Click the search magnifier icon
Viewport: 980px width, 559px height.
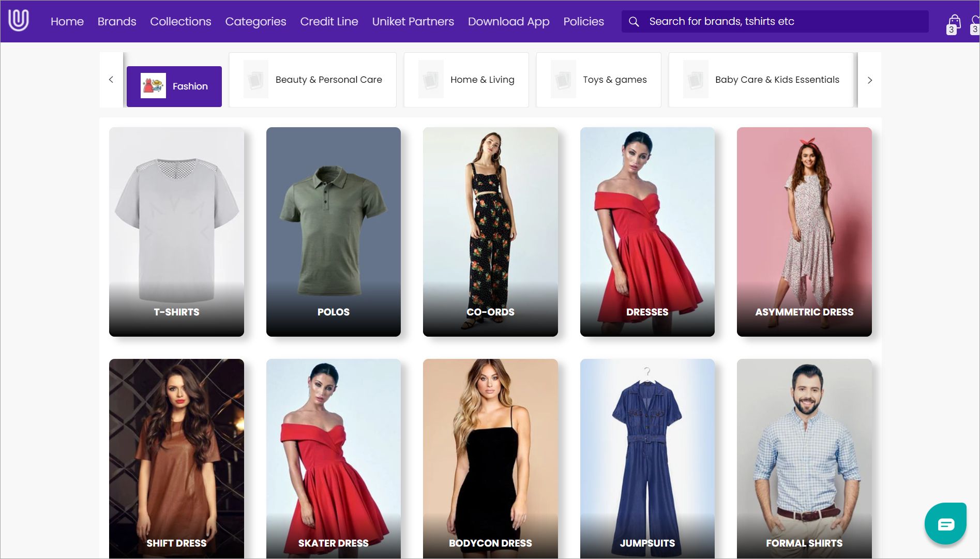coord(634,22)
